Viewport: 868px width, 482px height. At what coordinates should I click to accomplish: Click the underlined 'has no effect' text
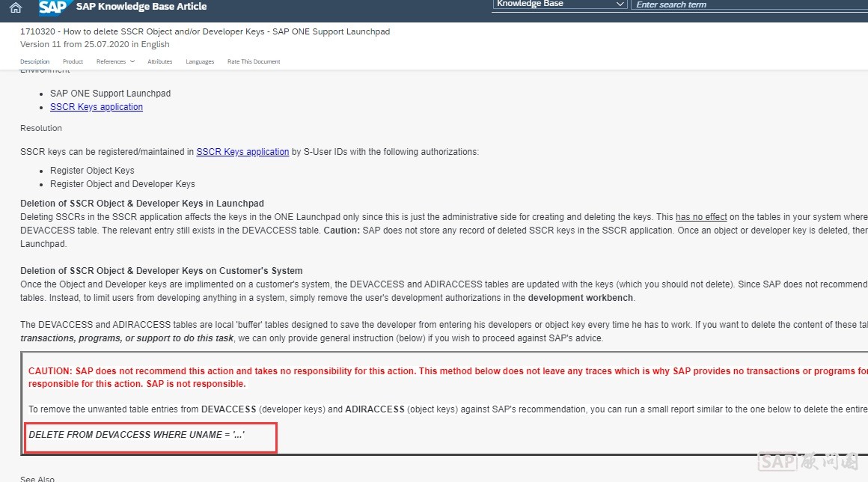coord(701,217)
